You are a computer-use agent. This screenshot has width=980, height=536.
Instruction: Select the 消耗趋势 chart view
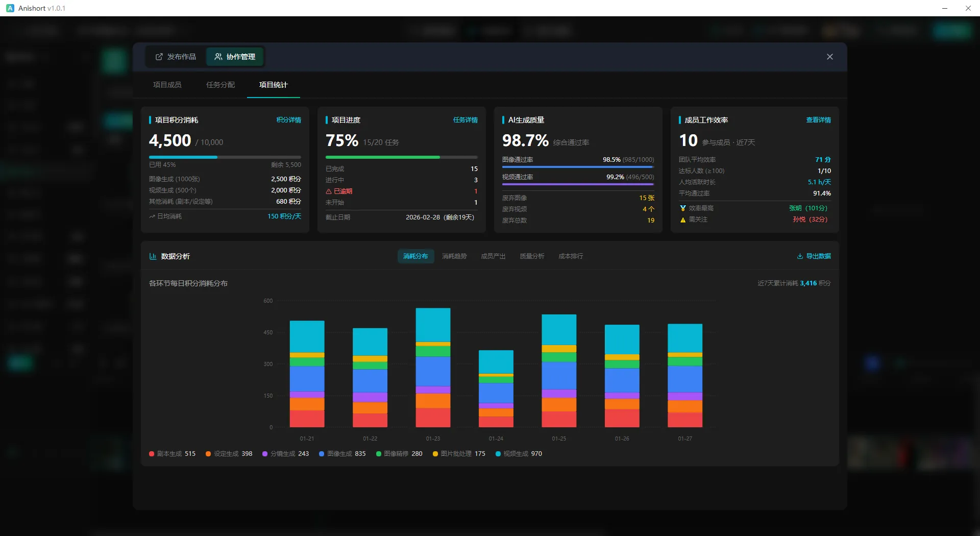[454, 256]
